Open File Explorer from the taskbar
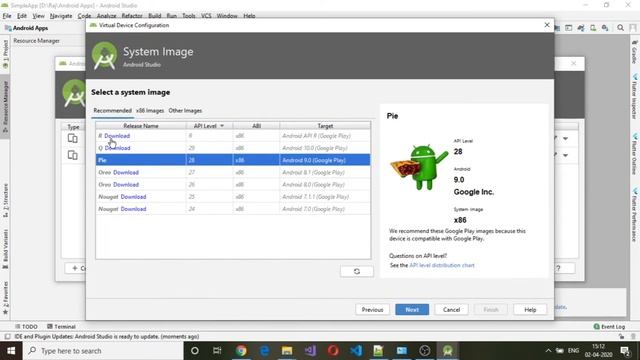The width and height of the screenshot is (640, 360). pos(287,351)
